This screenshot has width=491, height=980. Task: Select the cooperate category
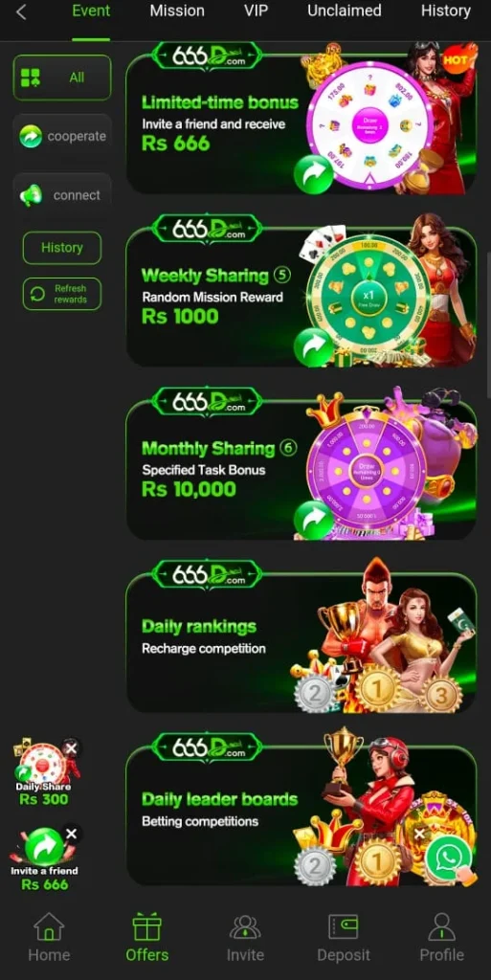[x=62, y=136]
